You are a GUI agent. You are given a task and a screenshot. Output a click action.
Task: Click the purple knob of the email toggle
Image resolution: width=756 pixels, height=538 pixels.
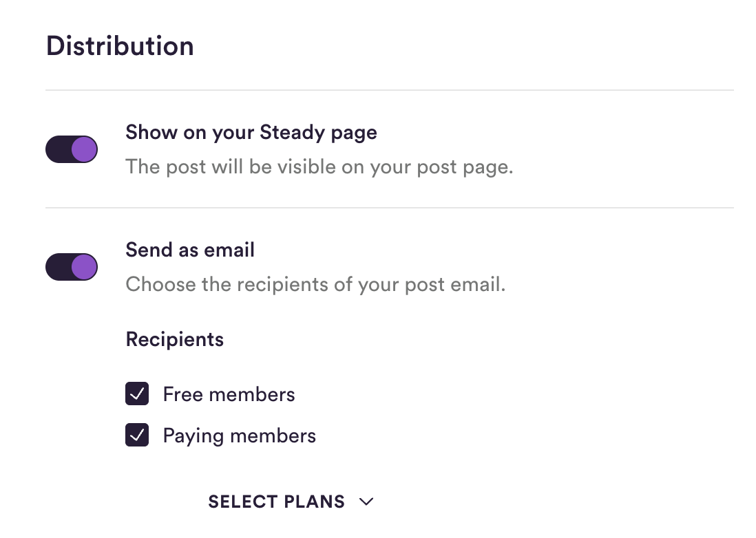(84, 267)
